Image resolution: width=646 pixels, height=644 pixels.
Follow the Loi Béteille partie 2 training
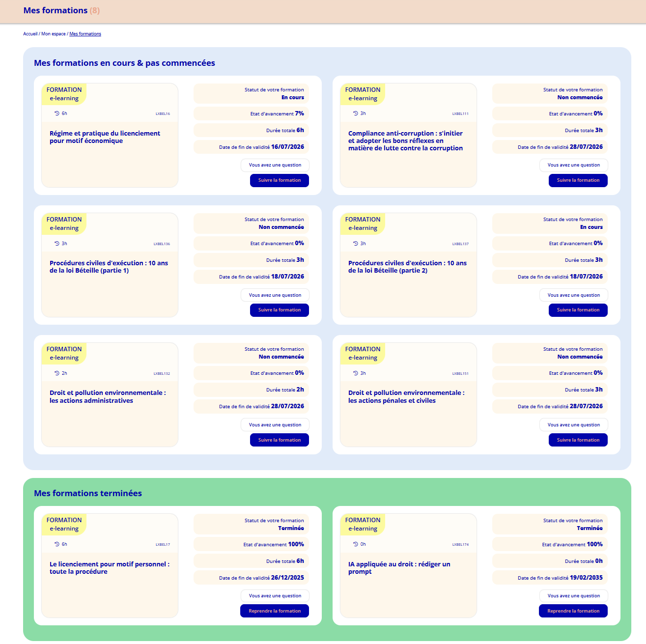click(578, 310)
